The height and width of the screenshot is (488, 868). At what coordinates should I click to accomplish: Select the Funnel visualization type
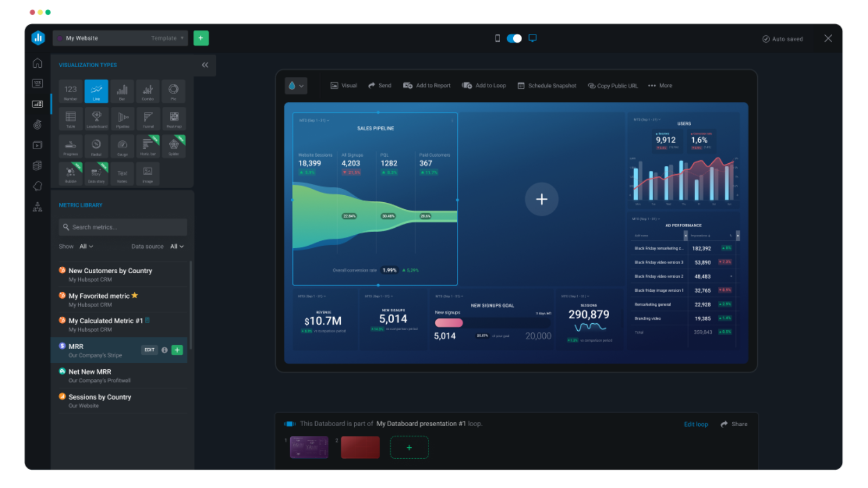pos(148,119)
